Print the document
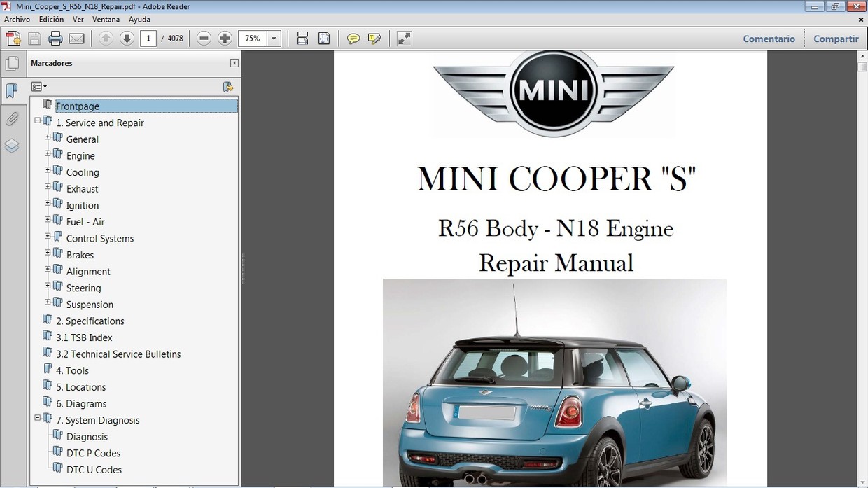Viewport: 868px width, 488px height. (55, 39)
